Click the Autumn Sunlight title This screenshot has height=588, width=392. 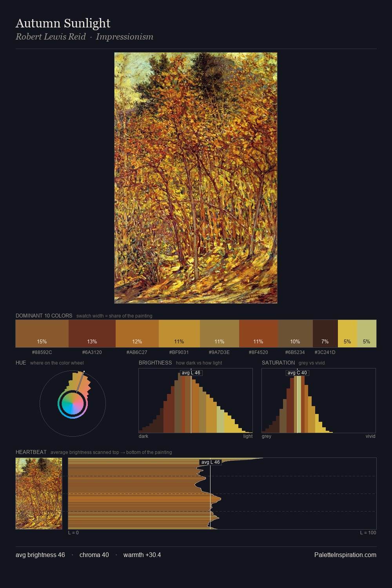pyautogui.click(x=63, y=23)
